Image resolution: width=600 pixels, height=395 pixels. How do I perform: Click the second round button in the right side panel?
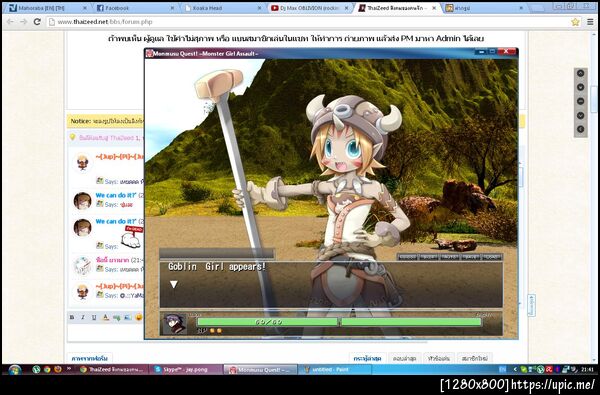[x=580, y=87]
